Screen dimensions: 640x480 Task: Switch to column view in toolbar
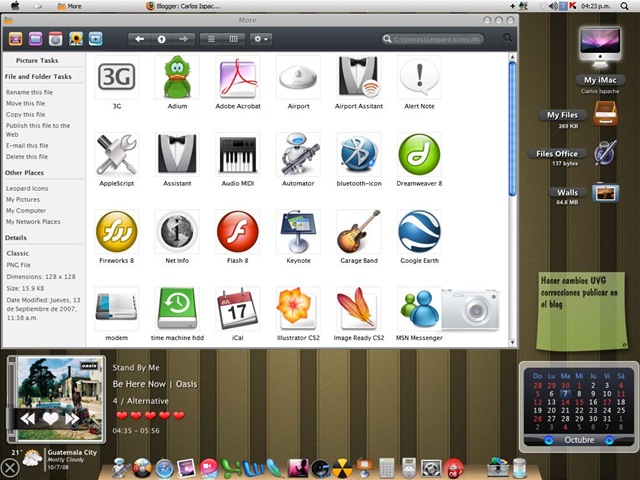(233, 39)
